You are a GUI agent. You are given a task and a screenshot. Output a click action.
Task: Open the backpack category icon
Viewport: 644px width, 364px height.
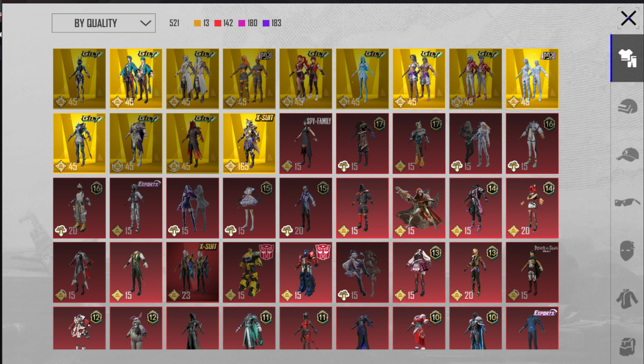pos(627,346)
